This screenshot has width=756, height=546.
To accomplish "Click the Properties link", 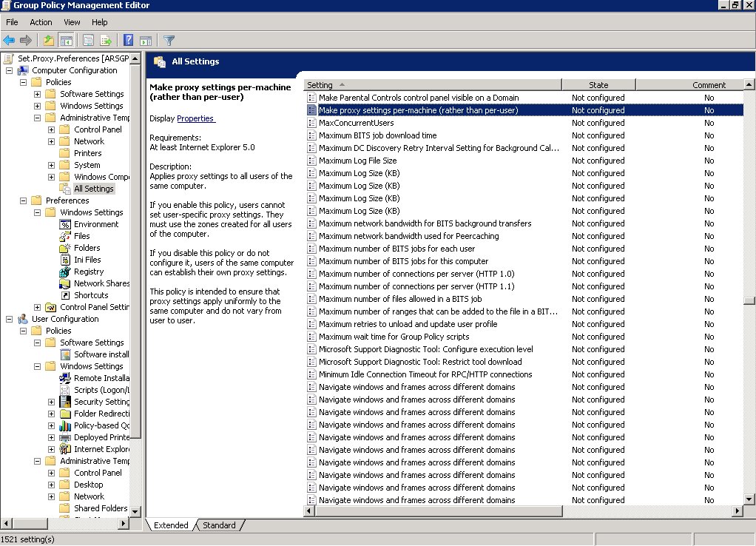I will click(x=195, y=118).
